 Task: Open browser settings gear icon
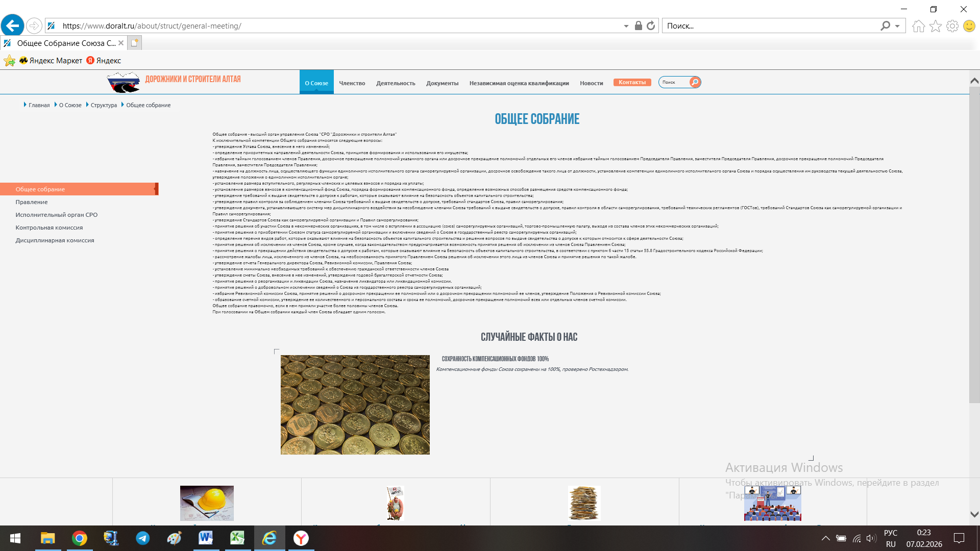click(x=952, y=26)
